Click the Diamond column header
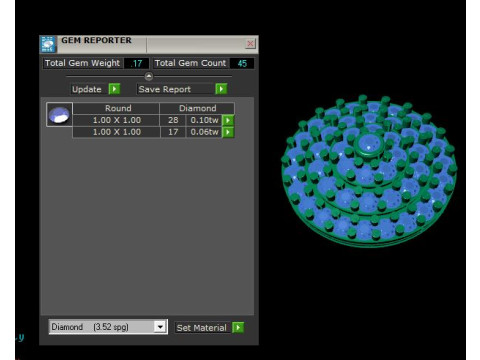The height and width of the screenshot is (360, 480). [197, 108]
